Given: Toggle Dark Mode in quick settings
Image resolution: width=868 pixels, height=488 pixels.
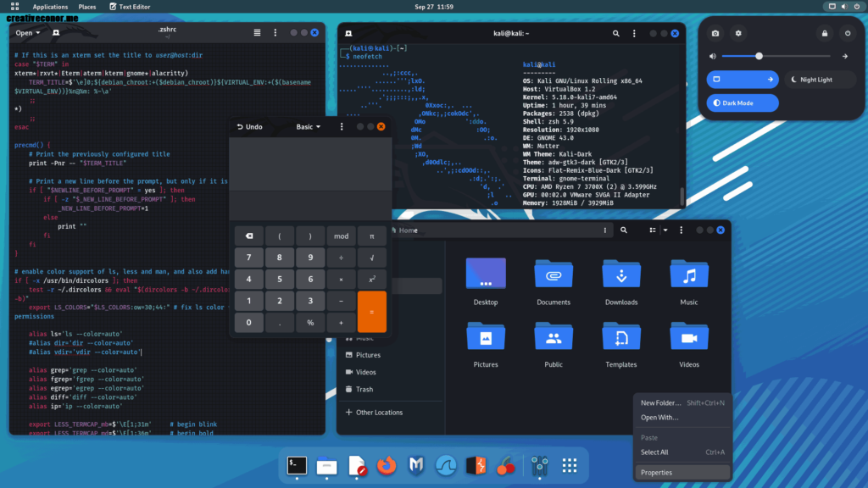Looking at the screenshot, I should 743,103.
